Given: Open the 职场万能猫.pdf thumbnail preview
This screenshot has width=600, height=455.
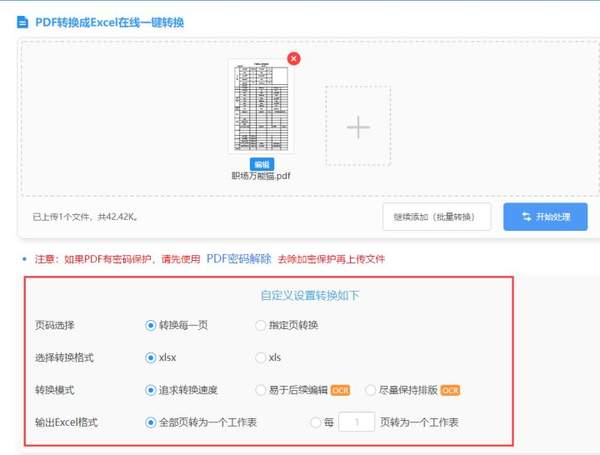Looking at the screenshot, I should pos(260,108).
